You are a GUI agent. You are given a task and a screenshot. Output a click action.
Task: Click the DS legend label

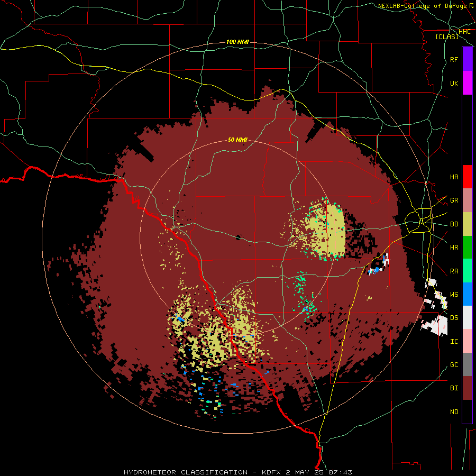point(454,318)
